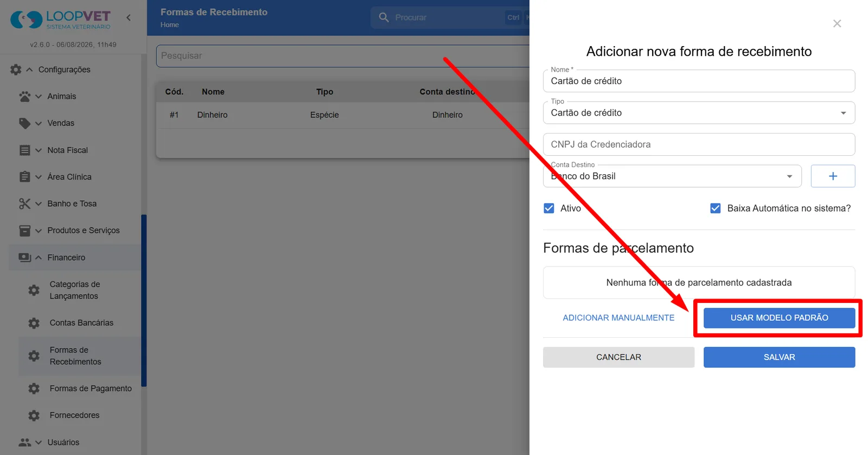Cancel the dialog
Viewport: 868px width, 455px height.
pyautogui.click(x=618, y=357)
